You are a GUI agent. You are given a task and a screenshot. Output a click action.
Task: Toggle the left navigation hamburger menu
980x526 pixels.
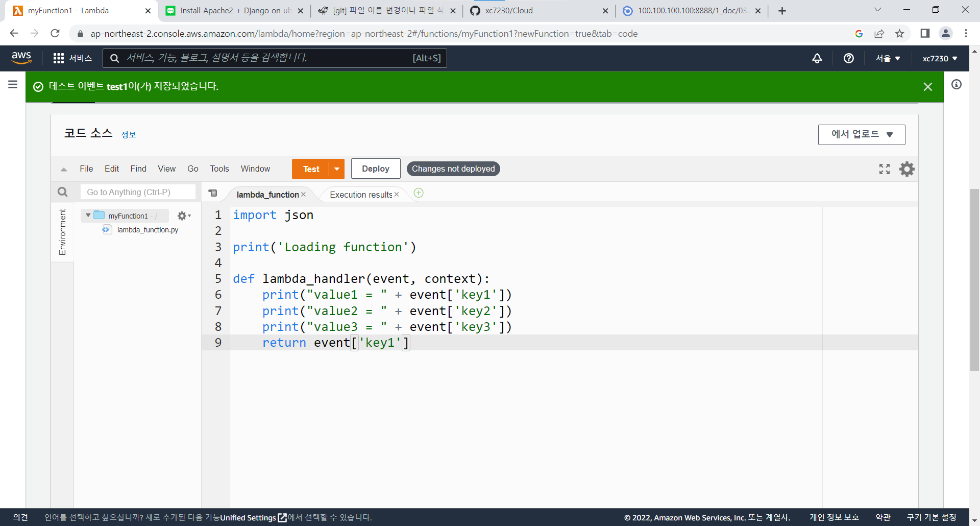click(x=13, y=84)
